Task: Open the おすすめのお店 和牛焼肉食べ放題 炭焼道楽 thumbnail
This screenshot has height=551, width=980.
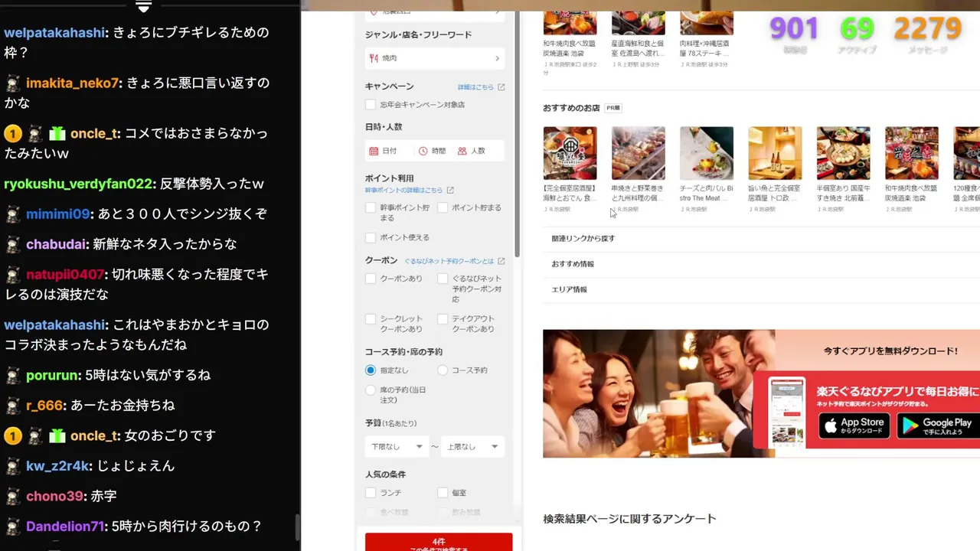Action: tap(911, 153)
